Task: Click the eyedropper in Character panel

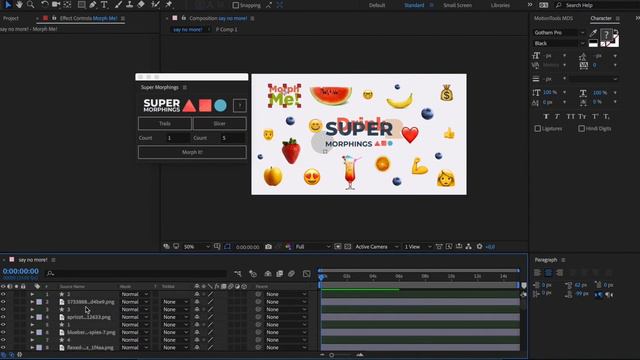Action: coord(593,33)
